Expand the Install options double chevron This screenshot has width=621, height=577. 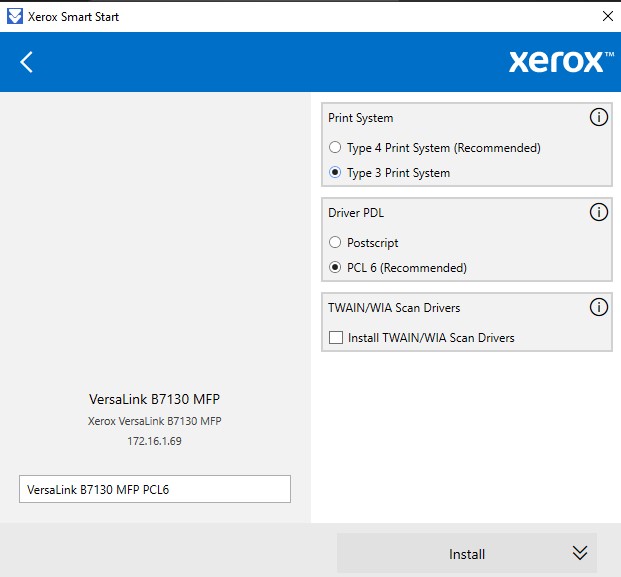pyautogui.click(x=579, y=553)
